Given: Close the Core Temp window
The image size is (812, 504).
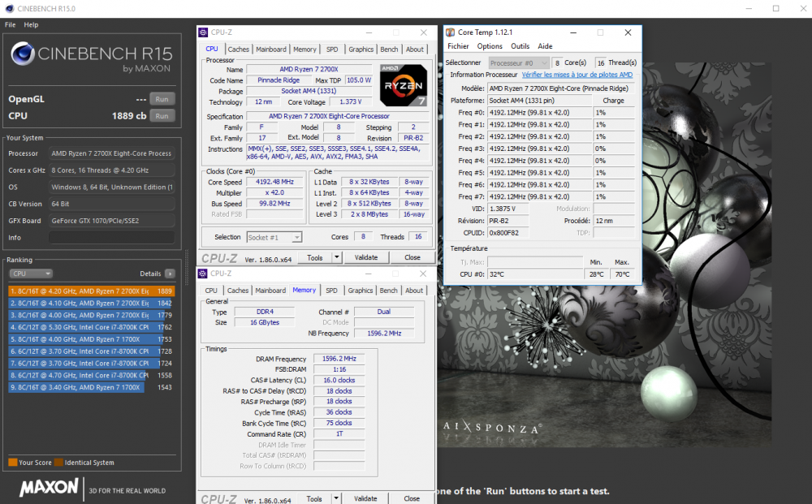Looking at the screenshot, I should coord(627,32).
